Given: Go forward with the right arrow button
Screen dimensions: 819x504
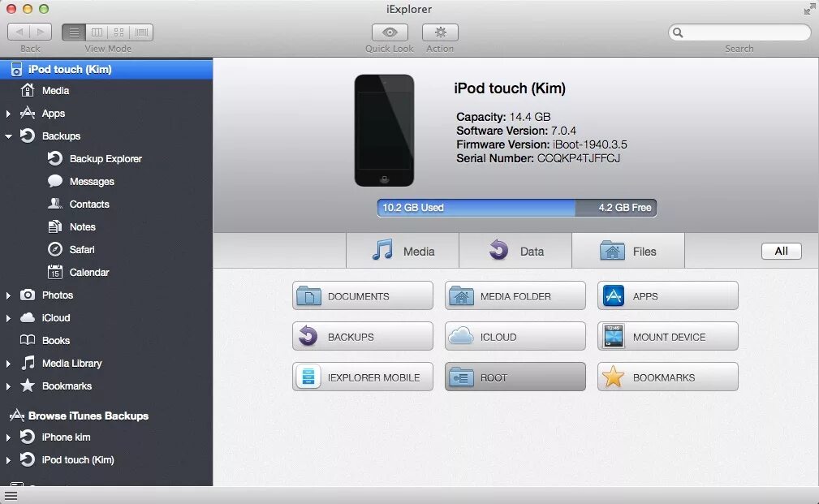Looking at the screenshot, I should 41,32.
